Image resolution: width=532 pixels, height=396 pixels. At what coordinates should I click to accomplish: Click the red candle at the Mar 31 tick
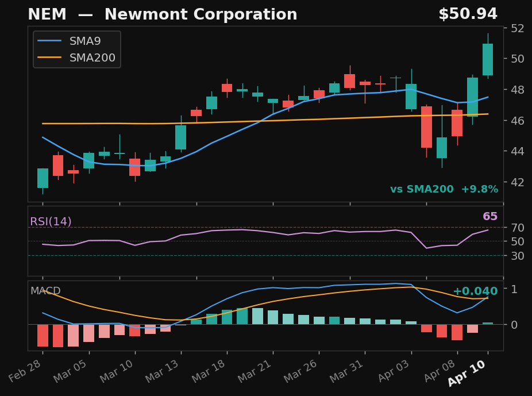pyautogui.click(x=365, y=83)
